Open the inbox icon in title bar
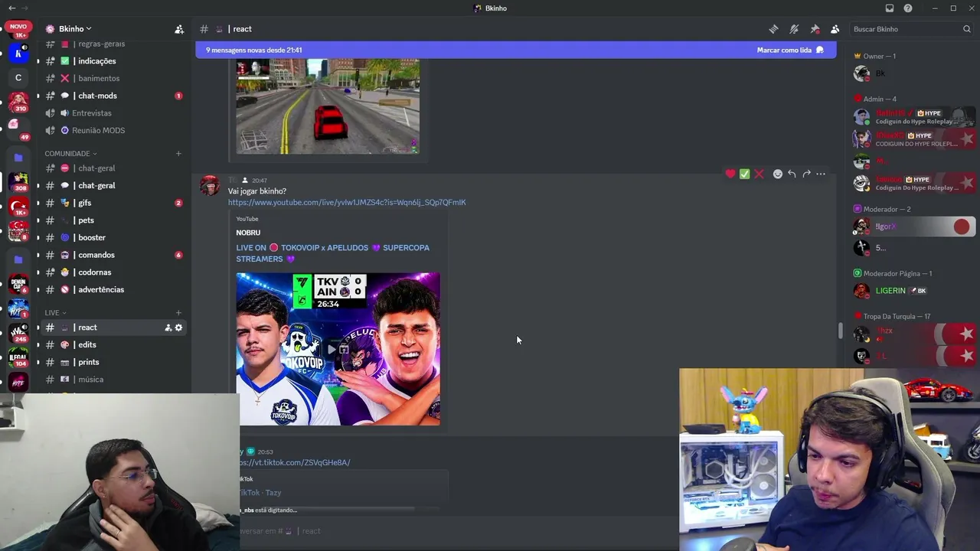Viewport: 980px width, 551px height. pyautogui.click(x=890, y=8)
